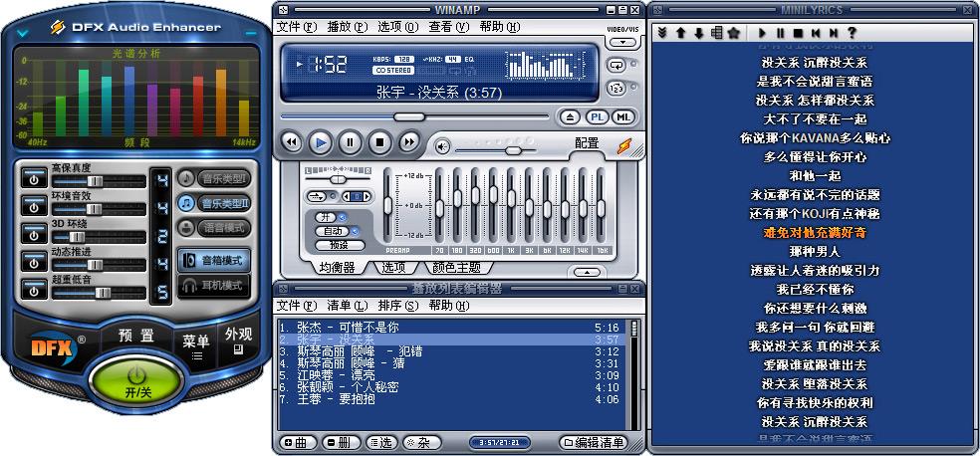
Task: Toggle the DFX 动态推进 power button
Action: [x=34, y=261]
